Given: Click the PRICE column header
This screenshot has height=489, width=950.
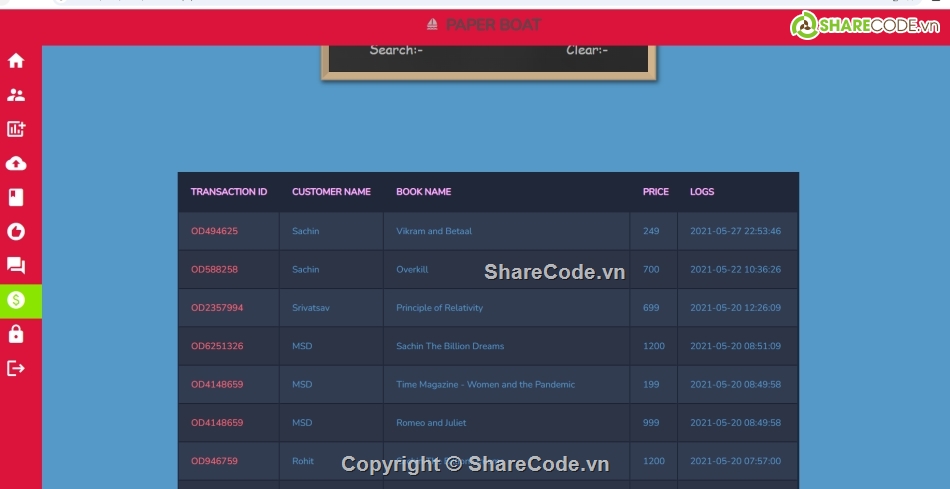Looking at the screenshot, I should tap(656, 191).
